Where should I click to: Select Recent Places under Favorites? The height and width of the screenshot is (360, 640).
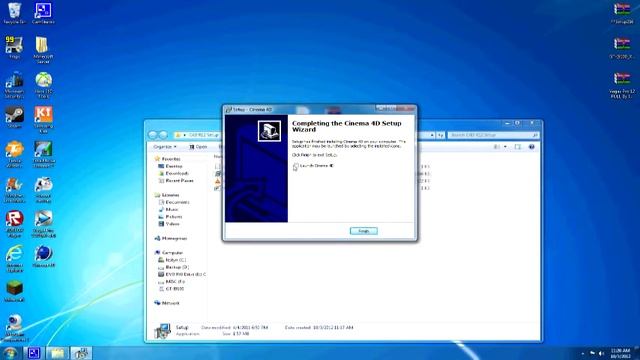(x=176, y=180)
